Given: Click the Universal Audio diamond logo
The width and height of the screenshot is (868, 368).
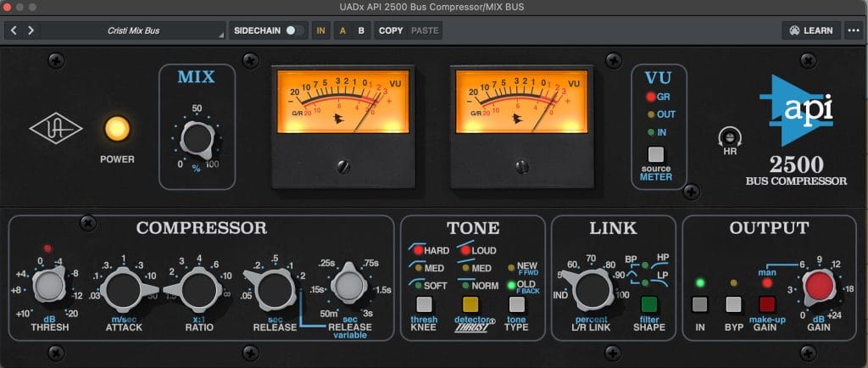Looking at the screenshot, I should (x=55, y=129).
